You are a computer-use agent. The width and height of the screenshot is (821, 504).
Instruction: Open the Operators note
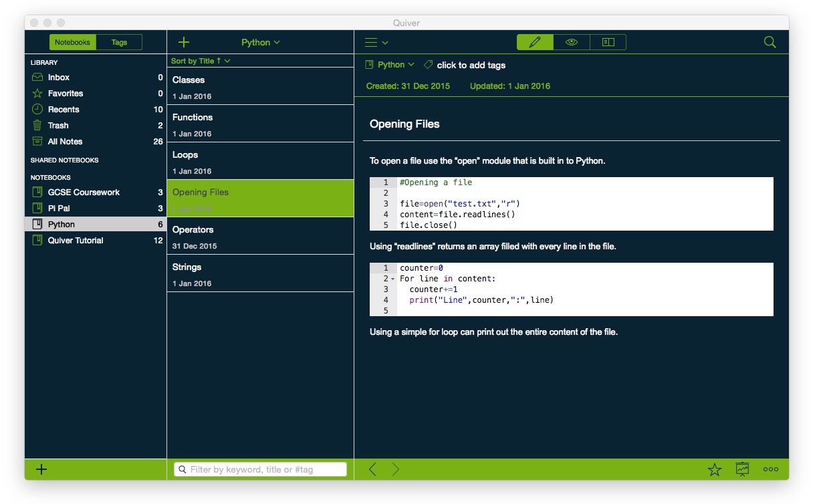[x=260, y=236]
